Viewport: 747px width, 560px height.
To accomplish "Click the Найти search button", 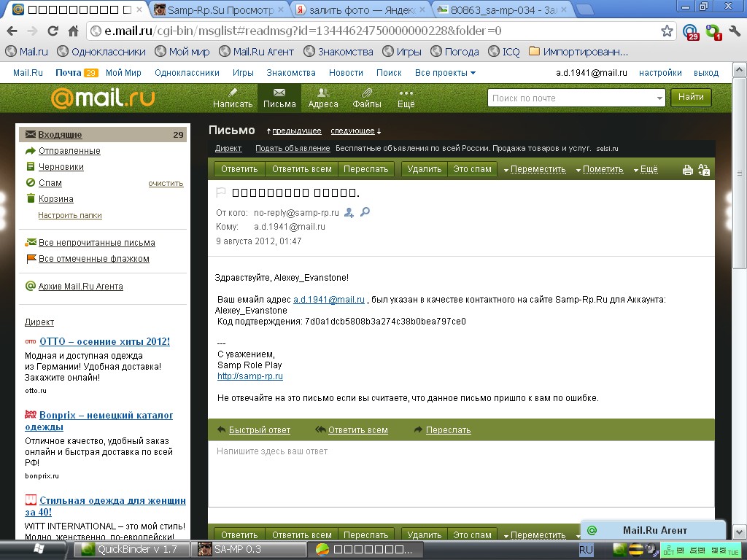I will pyautogui.click(x=691, y=98).
